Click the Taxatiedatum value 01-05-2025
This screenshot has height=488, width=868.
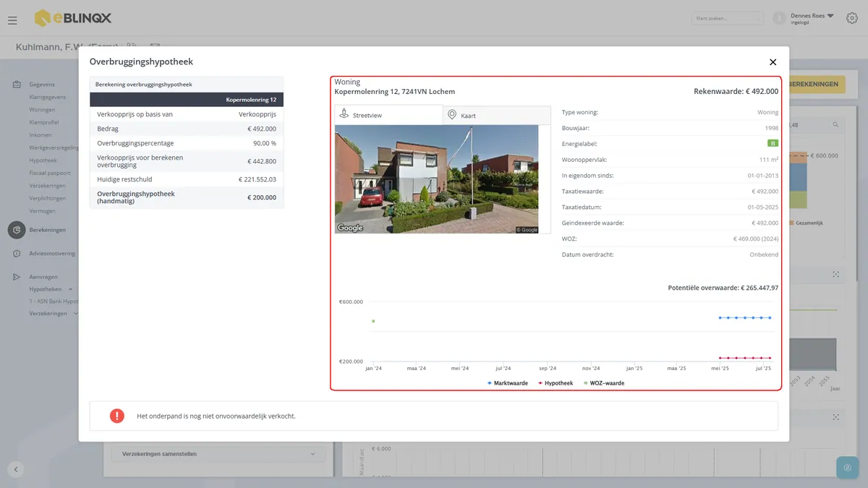click(x=763, y=207)
